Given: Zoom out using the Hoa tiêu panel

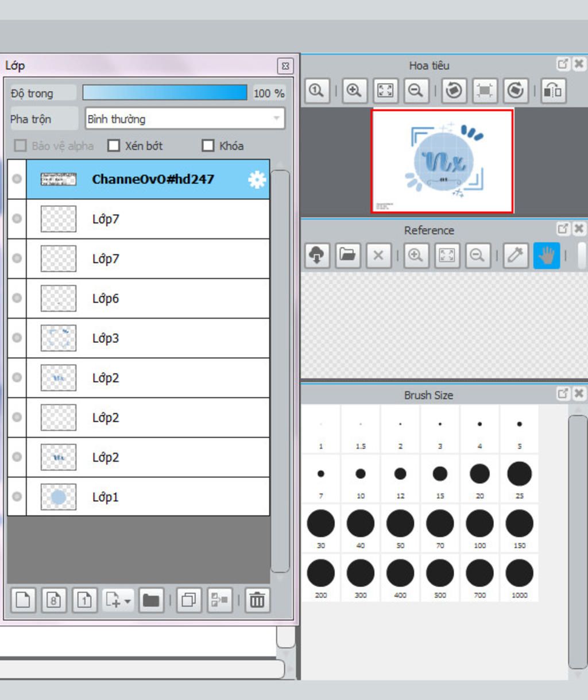Looking at the screenshot, I should click(416, 91).
